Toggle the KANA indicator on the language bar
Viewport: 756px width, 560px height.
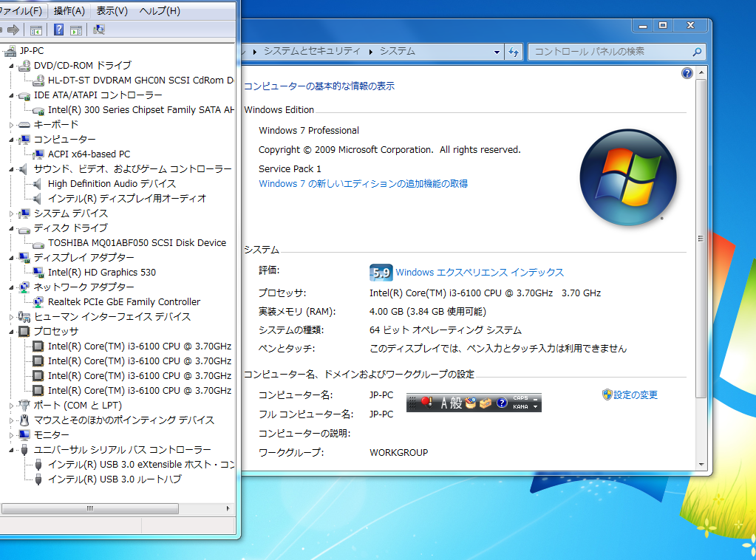click(521, 406)
